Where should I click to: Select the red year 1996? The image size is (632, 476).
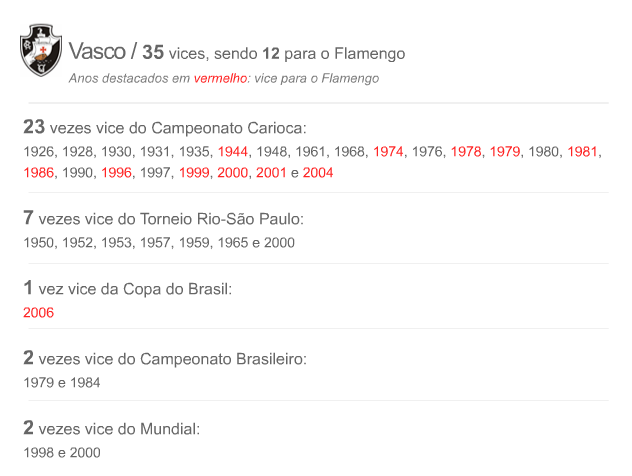click(116, 172)
